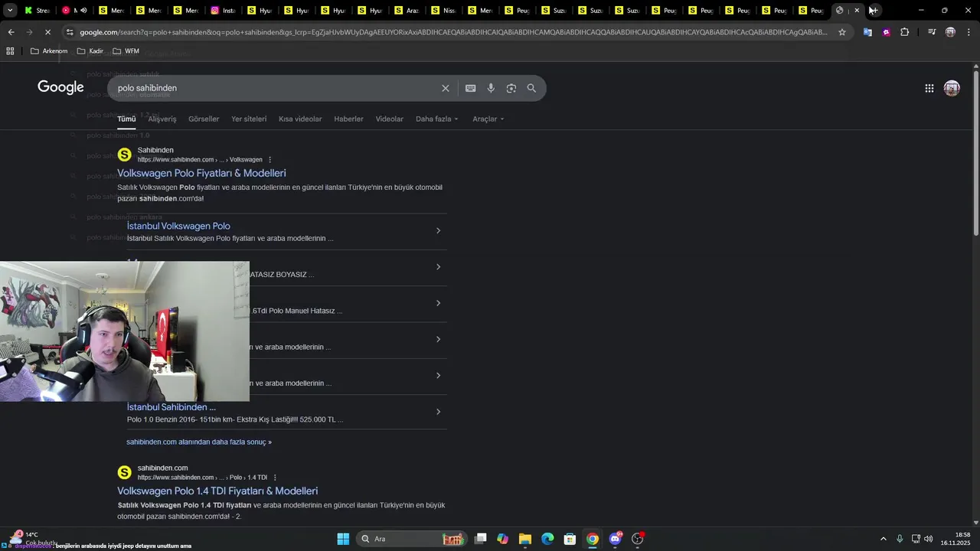
Task: Open the Araçlar tools dropdown
Action: pos(488,119)
